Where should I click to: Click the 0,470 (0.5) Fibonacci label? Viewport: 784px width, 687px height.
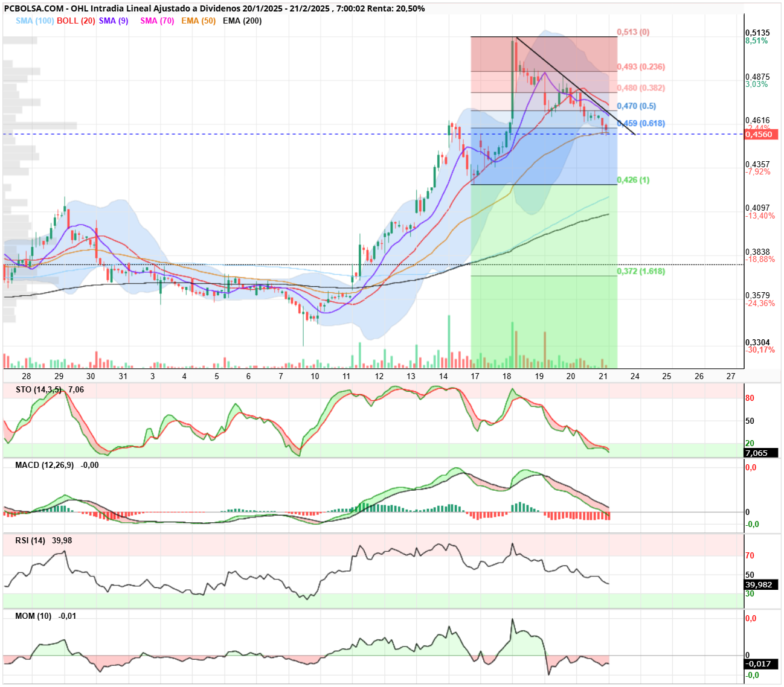(636, 106)
